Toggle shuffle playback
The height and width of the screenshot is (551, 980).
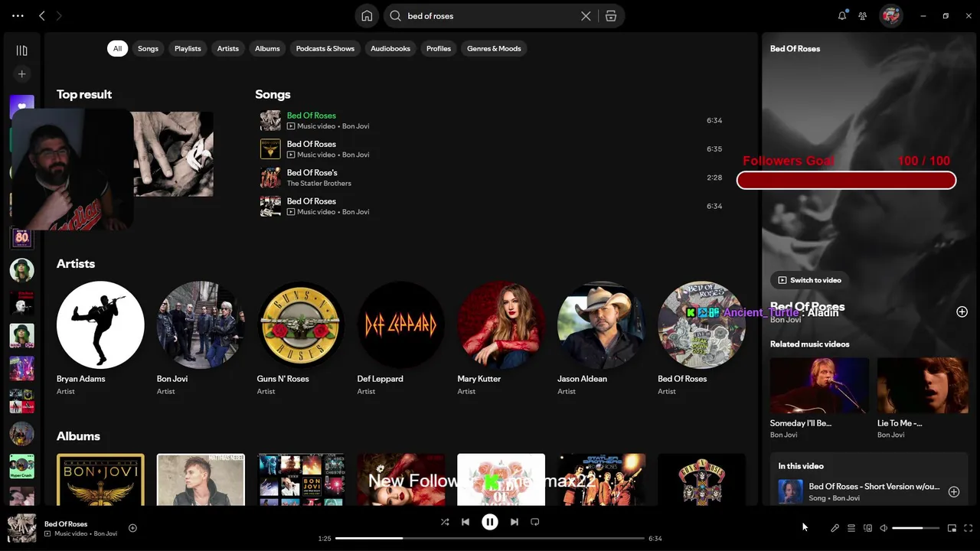click(x=445, y=522)
